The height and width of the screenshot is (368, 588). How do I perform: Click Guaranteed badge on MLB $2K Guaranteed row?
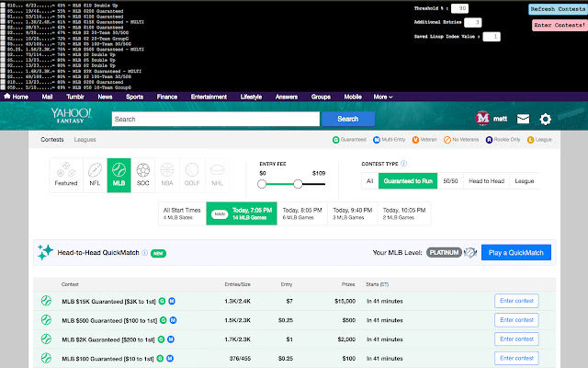click(x=161, y=339)
